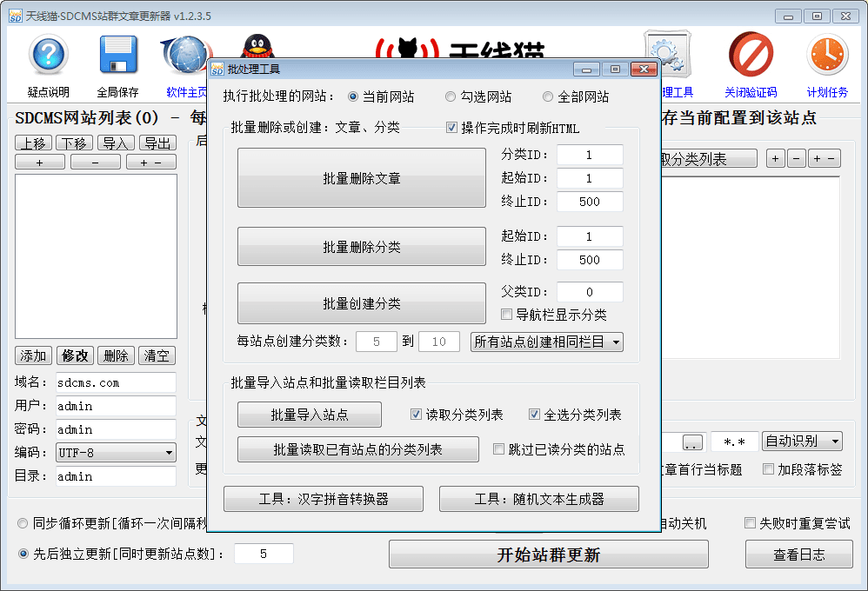The image size is (868, 591).
Task: Open 所有站点创建相同栏目 dropdown
Action: (x=547, y=342)
